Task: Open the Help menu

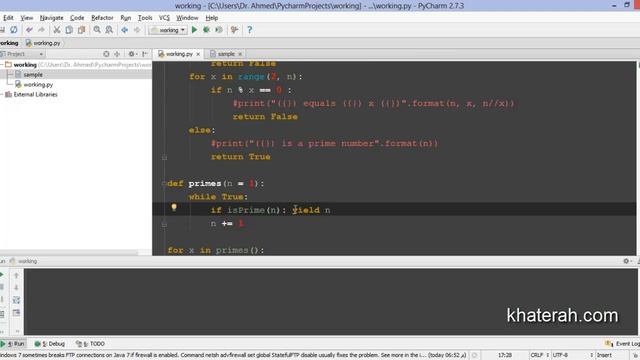Action: pyautogui.click(x=211, y=18)
